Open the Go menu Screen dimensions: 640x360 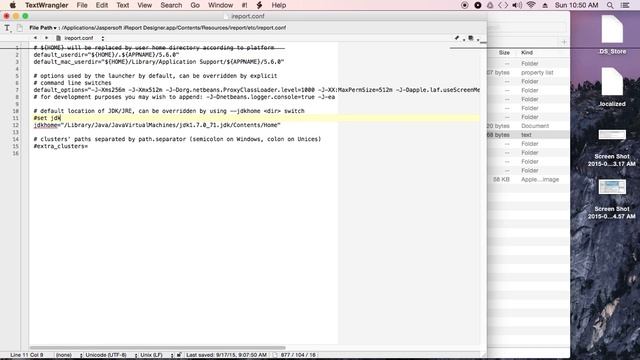(x=195, y=5)
